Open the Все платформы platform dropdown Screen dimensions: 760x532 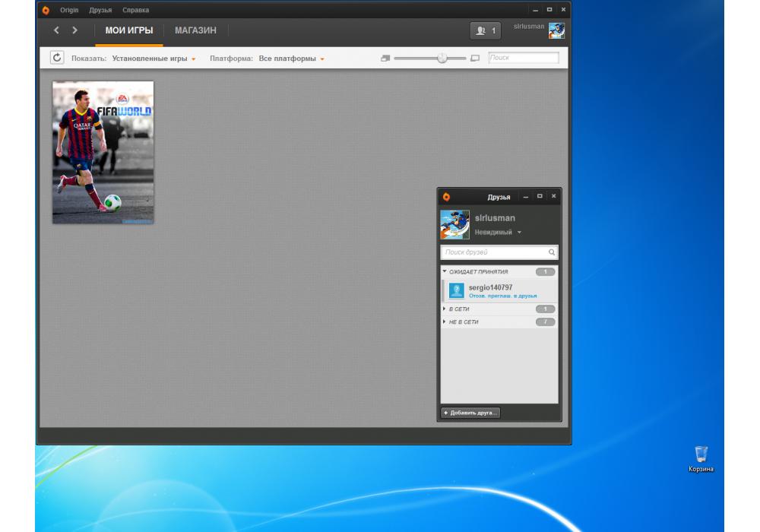(x=291, y=59)
